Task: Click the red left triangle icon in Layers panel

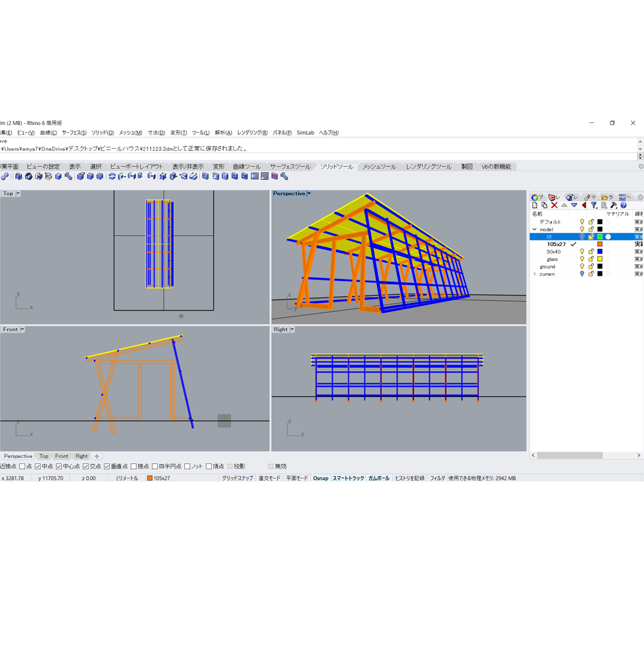Action: coord(584,206)
